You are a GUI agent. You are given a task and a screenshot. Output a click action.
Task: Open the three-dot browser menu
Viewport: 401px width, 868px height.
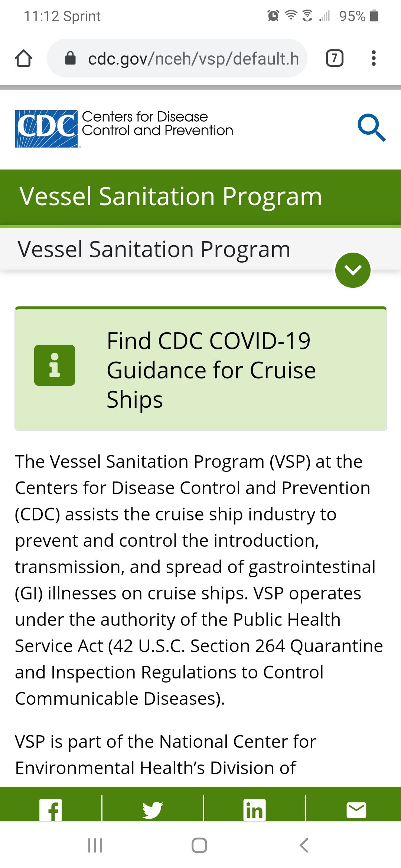374,58
